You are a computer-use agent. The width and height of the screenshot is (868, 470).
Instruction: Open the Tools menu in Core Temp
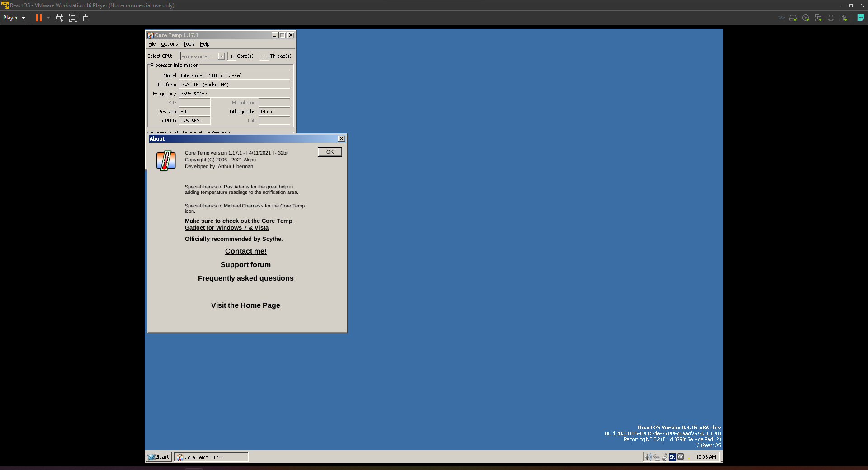189,44
